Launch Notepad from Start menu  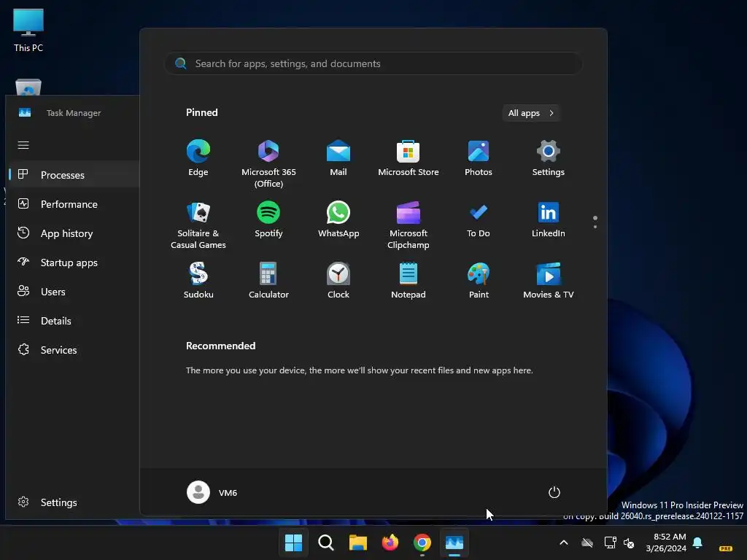coord(409,281)
